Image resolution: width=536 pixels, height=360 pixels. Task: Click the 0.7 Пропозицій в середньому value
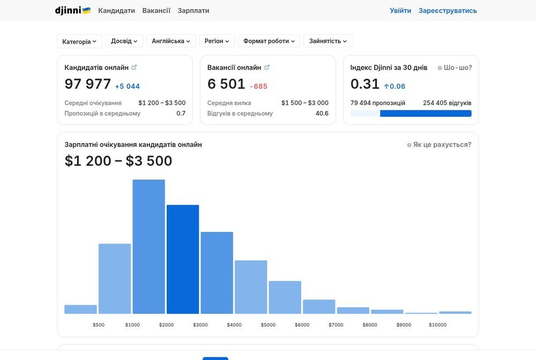[181, 114]
